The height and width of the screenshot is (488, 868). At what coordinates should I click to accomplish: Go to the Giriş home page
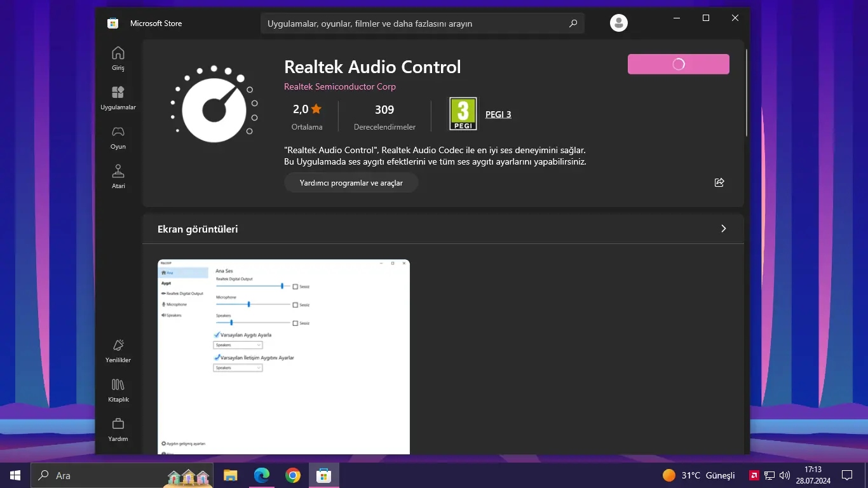[x=118, y=58]
